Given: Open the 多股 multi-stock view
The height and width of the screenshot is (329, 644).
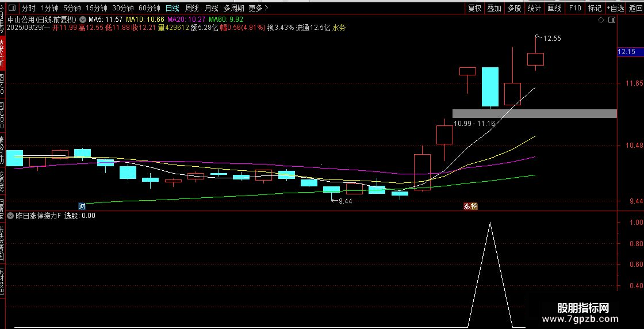Looking at the screenshot, I should (x=514, y=8).
